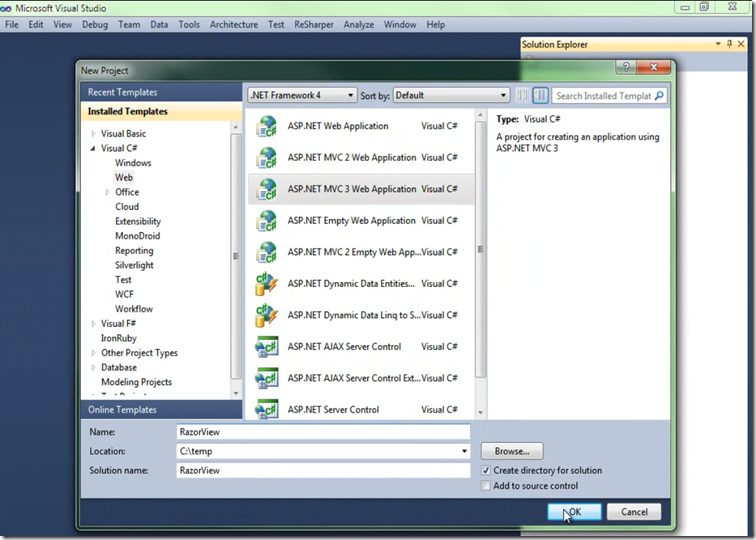The height and width of the screenshot is (540, 756).
Task: Click the ASP.NET MVC 2 Web Application icon
Action: pos(267,158)
